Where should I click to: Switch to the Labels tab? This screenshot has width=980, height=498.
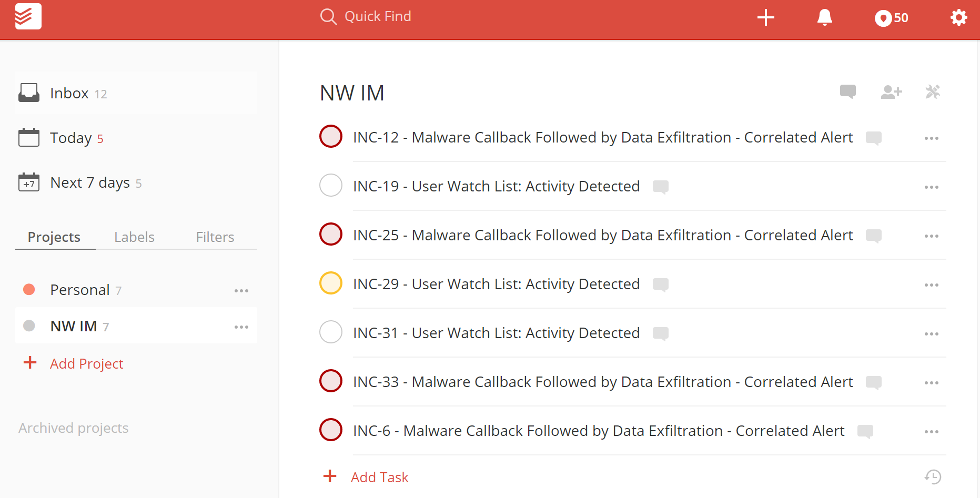tap(134, 237)
